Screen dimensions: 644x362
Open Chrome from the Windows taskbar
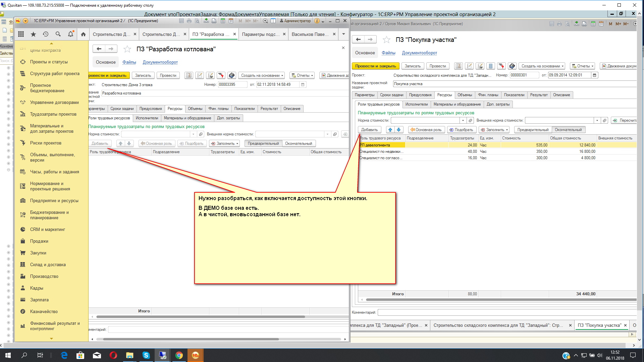point(179,355)
